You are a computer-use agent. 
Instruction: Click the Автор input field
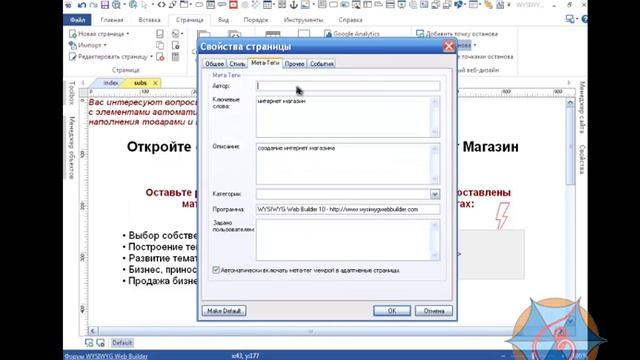[348, 86]
